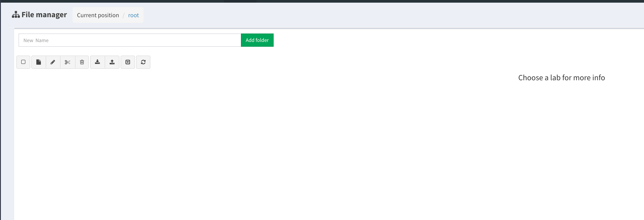Image resolution: width=644 pixels, height=220 pixels.
Task: Click the download-tray import icon
Action: click(x=97, y=62)
